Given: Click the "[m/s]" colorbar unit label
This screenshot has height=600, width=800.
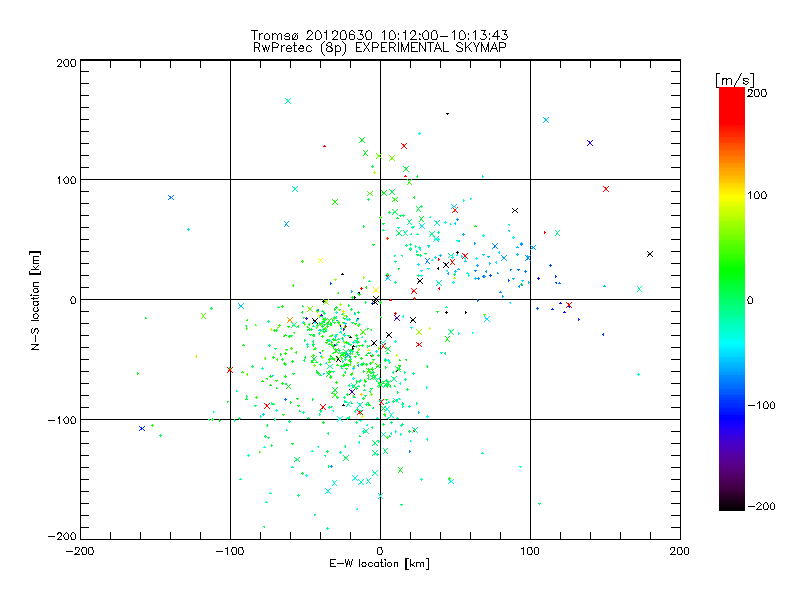Looking at the screenshot, I should 734,80.
